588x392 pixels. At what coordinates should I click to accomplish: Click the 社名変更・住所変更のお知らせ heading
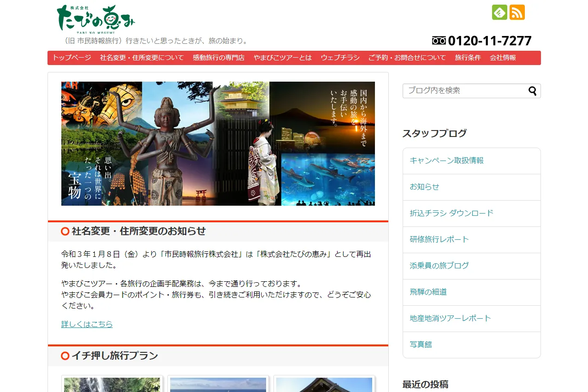point(139,232)
